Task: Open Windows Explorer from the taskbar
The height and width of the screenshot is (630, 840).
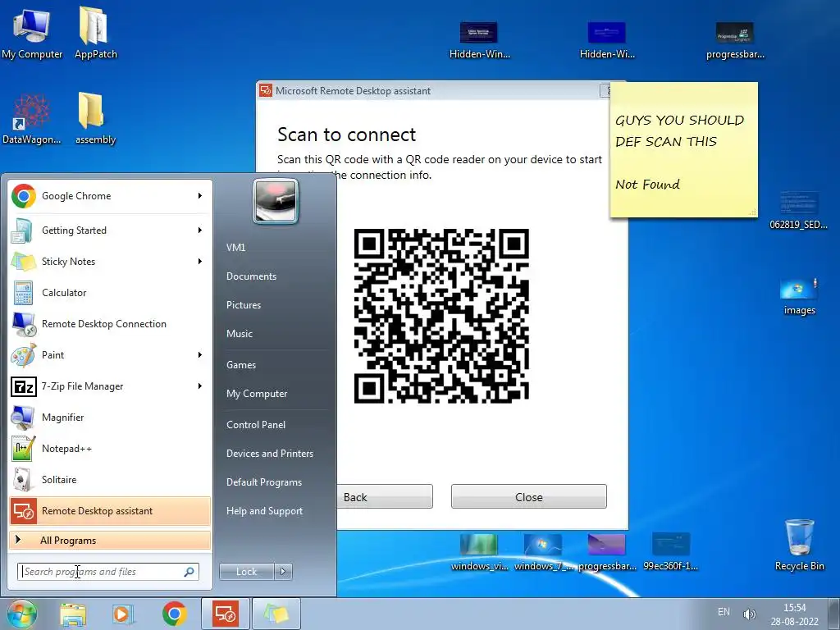Action: (x=73, y=614)
